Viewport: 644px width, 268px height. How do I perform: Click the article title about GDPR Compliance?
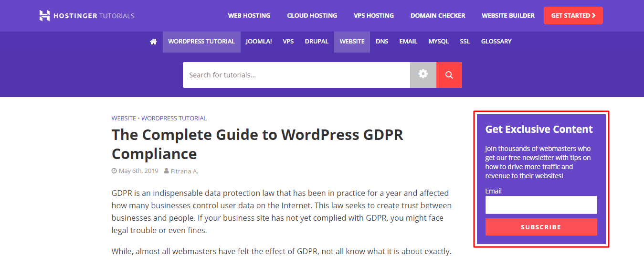(257, 144)
